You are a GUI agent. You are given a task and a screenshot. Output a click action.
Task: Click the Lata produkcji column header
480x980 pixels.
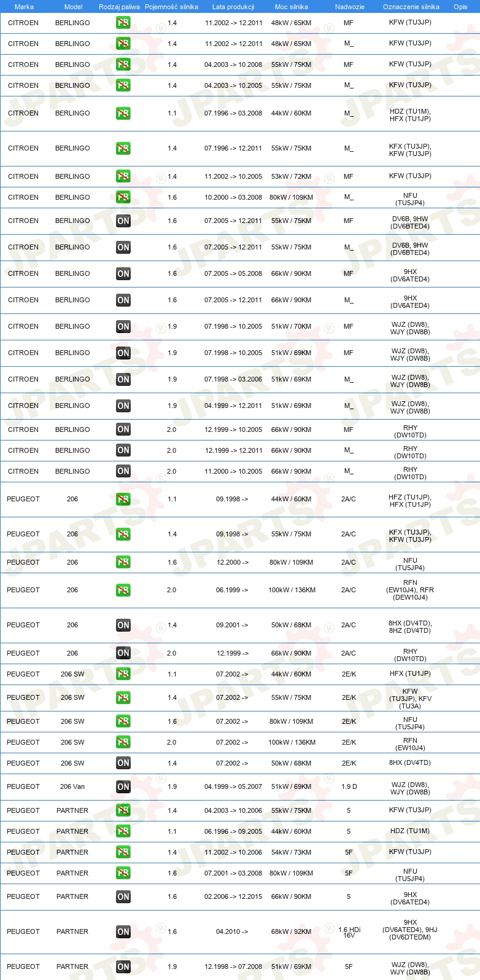(x=233, y=7)
